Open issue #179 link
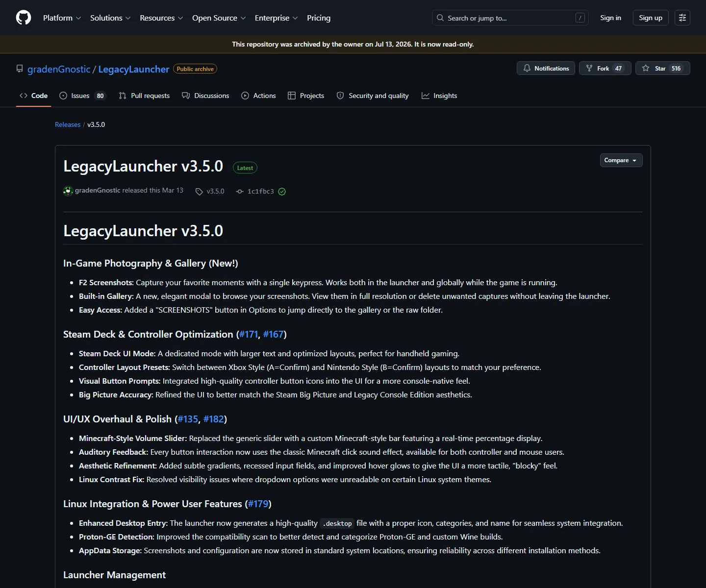This screenshot has width=706, height=588. [258, 504]
